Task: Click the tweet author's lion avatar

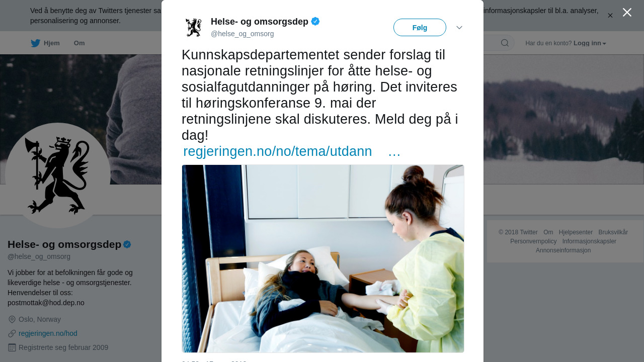Action: coord(193,27)
